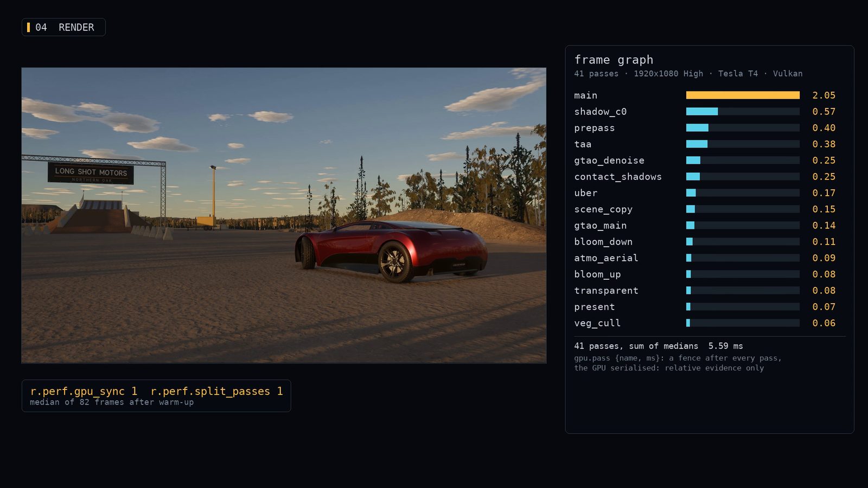Click the 0.40 timing value
Image resolution: width=868 pixels, height=488 pixels.
click(824, 128)
